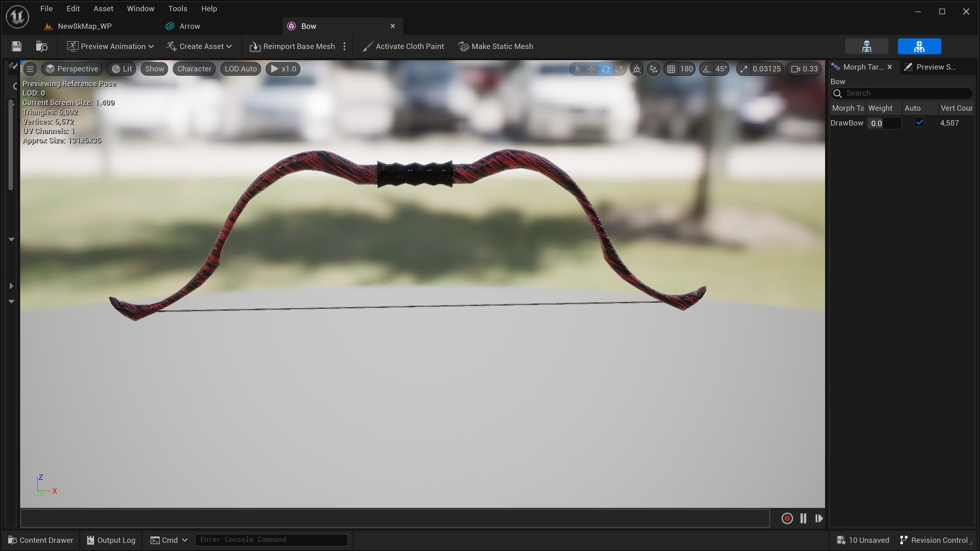Click the morph target Search field

(901, 93)
